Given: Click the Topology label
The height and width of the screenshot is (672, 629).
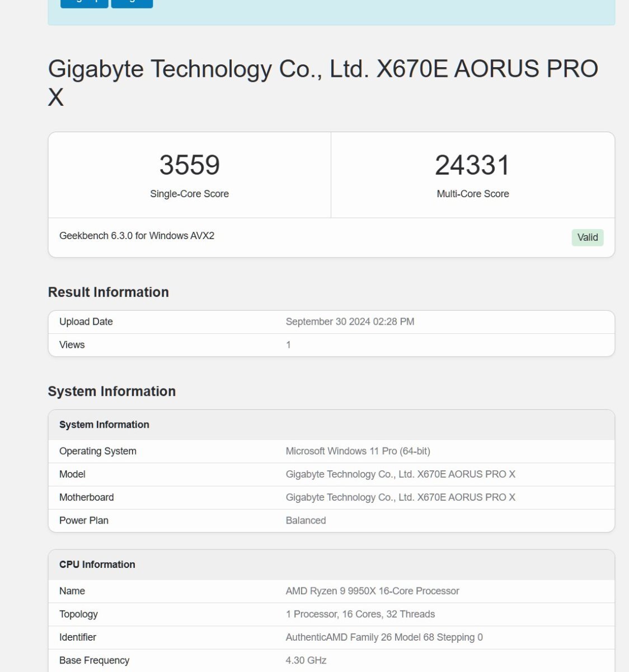Looking at the screenshot, I should point(78,614).
